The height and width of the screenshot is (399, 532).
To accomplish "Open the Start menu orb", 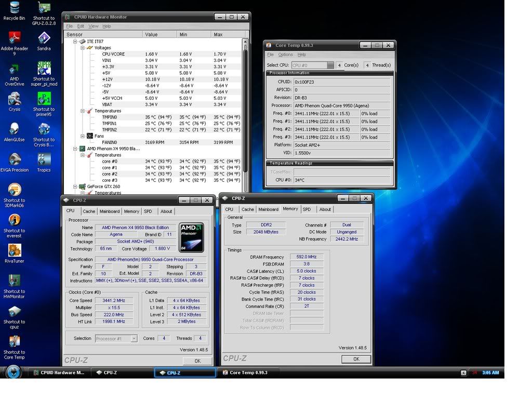I will (14, 372).
